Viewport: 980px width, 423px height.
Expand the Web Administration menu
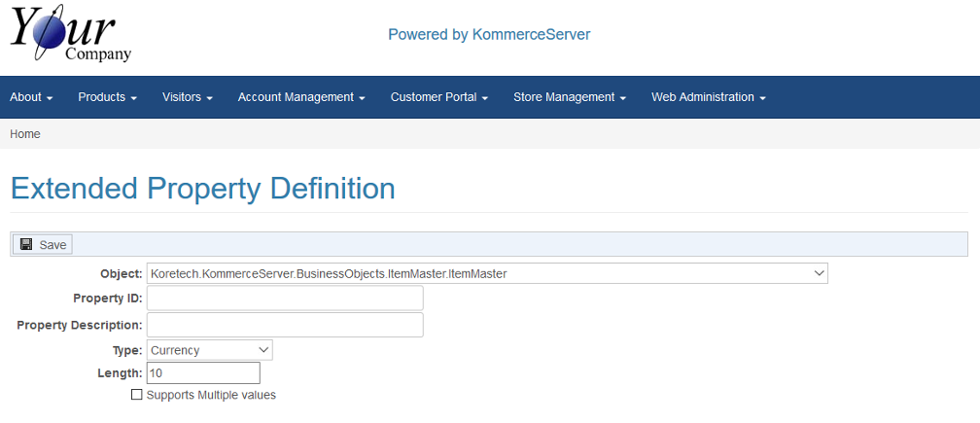pos(708,97)
